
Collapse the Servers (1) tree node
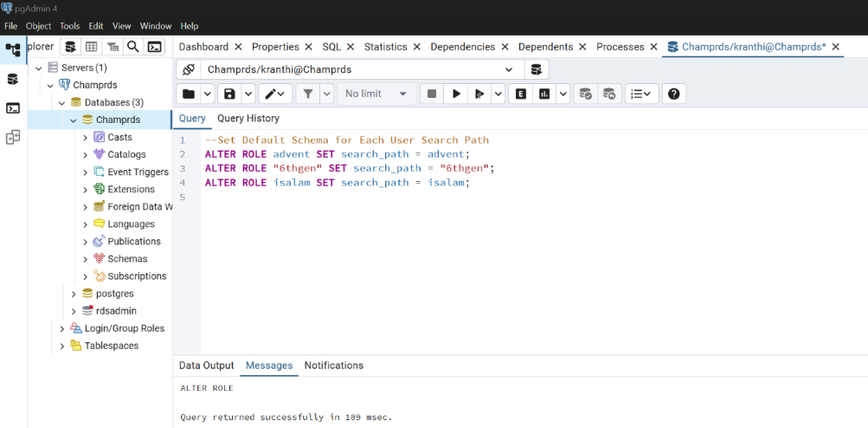(39, 68)
